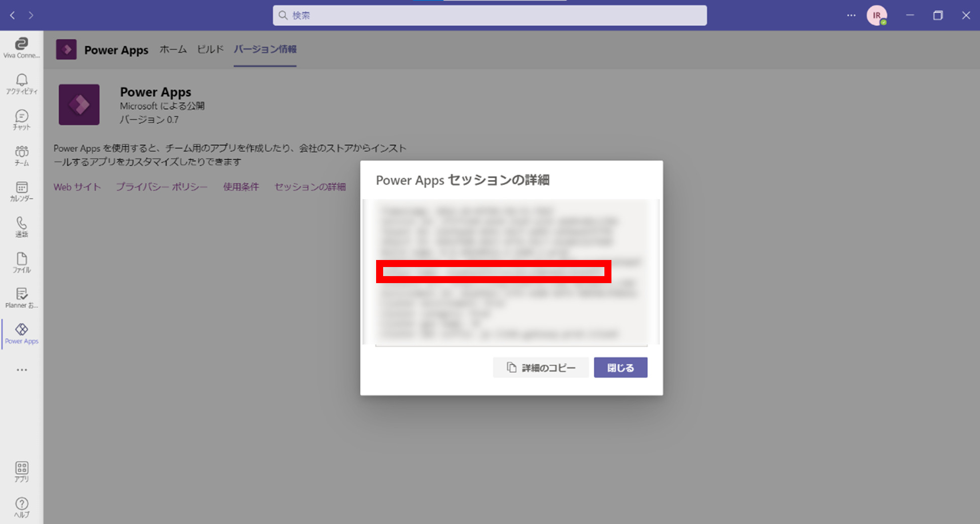Open the カレンダー (Calendar) view
Image resolution: width=980 pixels, height=524 pixels.
[21, 191]
